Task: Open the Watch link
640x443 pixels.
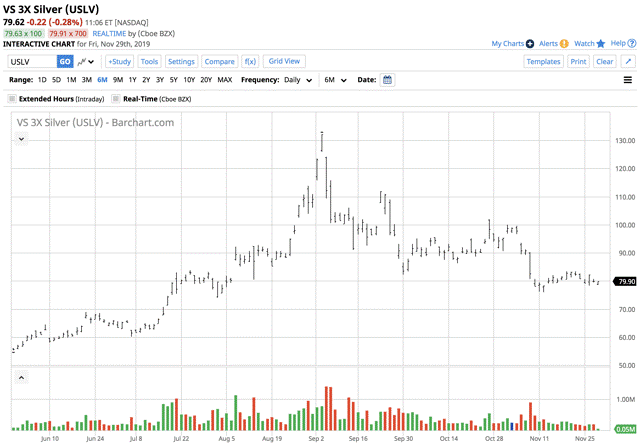Action: (x=584, y=44)
